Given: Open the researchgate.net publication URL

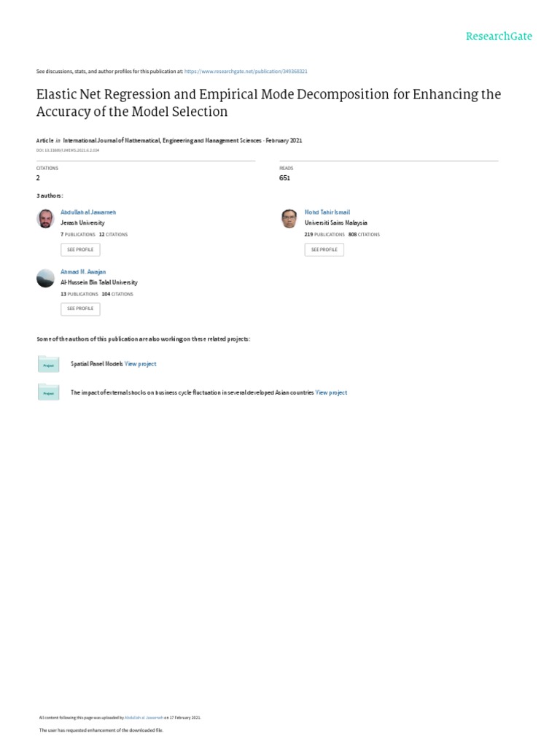Looking at the screenshot, I should (246, 71).
